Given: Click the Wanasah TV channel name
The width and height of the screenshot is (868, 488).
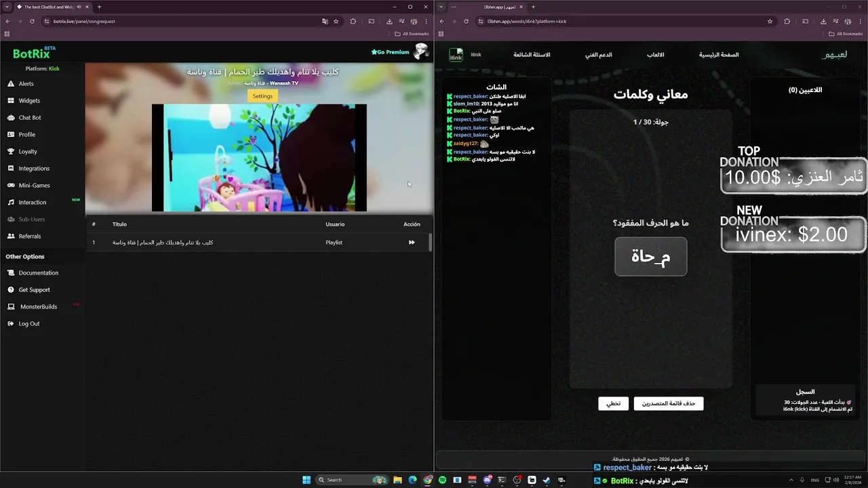Looking at the screenshot, I should pos(284,83).
